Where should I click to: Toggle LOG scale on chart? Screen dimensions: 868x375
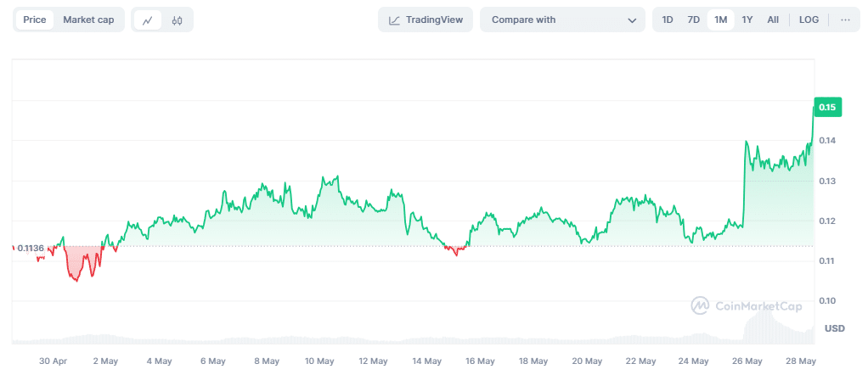(809, 20)
